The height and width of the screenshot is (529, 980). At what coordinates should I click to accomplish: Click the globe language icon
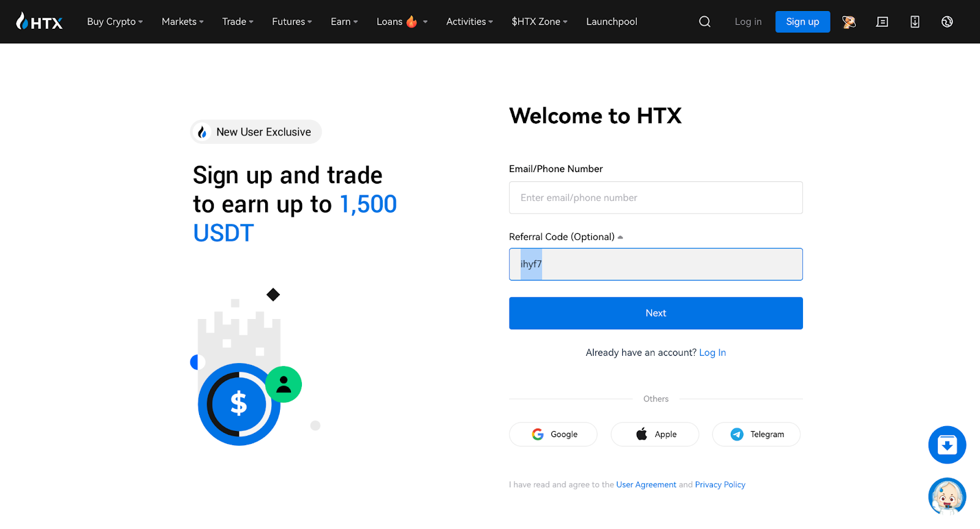pos(947,21)
